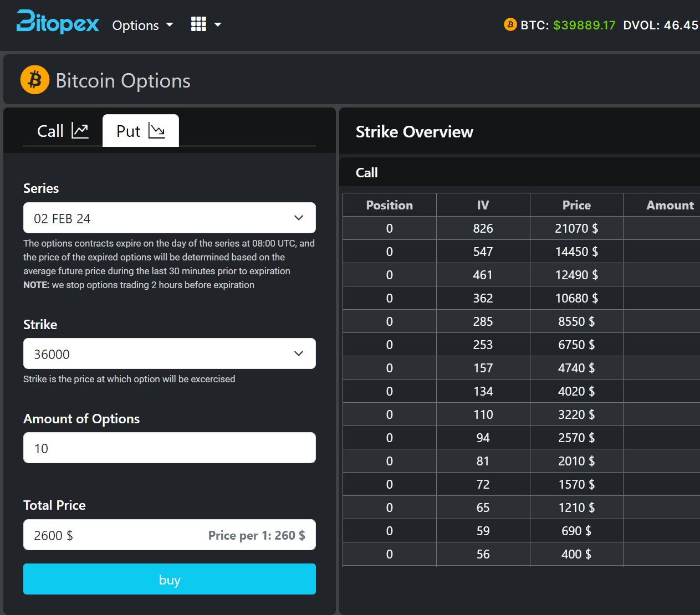The height and width of the screenshot is (615, 700).
Task: Select the table row priced 21070 $
Action: click(x=520, y=228)
